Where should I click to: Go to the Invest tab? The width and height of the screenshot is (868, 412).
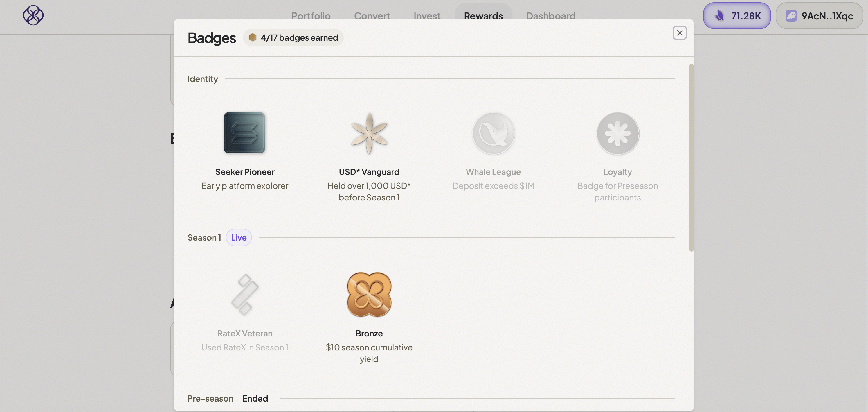tap(426, 15)
